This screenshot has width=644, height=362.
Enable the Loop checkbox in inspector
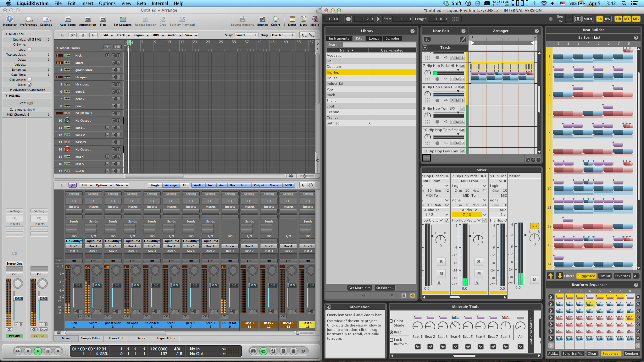click(x=30, y=50)
